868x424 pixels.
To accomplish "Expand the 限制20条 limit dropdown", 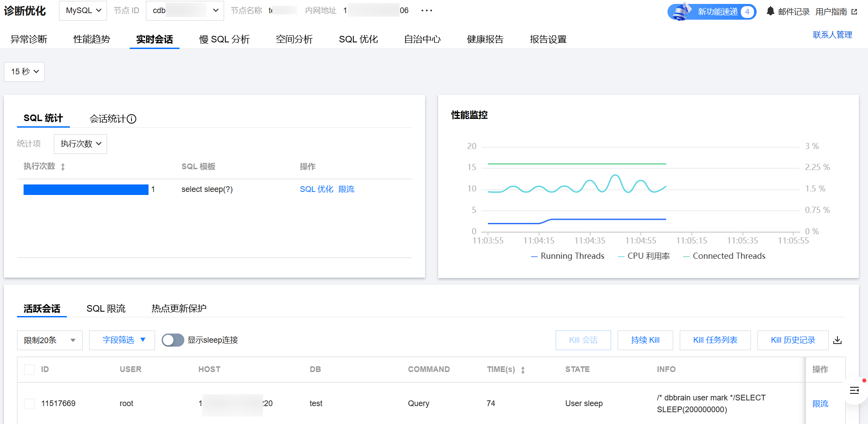I will tap(49, 340).
